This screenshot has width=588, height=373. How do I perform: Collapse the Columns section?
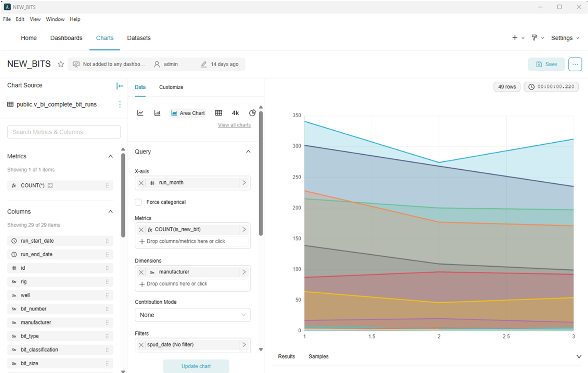point(110,212)
